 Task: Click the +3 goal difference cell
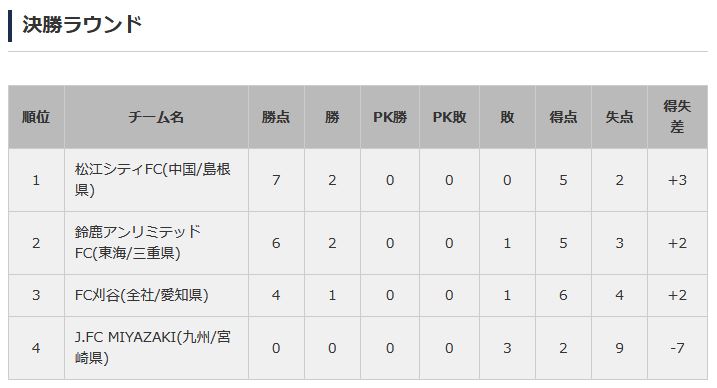(x=677, y=180)
